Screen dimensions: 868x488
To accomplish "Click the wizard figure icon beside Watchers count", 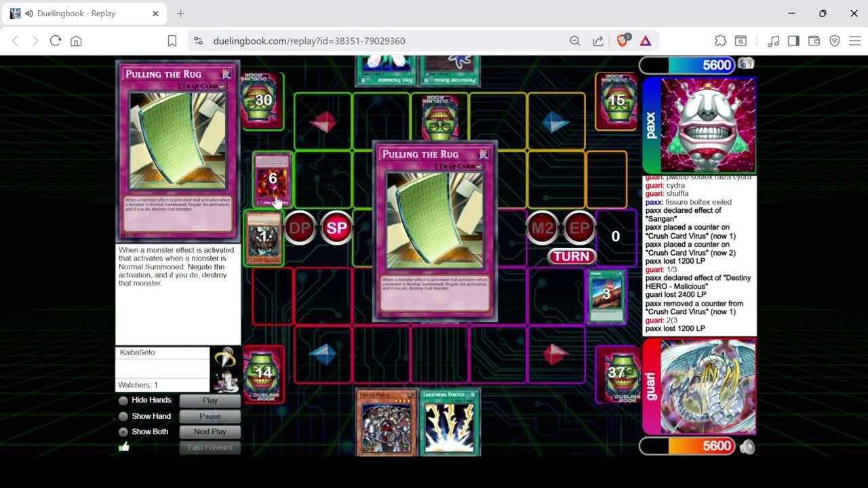I will click(226, 381).
